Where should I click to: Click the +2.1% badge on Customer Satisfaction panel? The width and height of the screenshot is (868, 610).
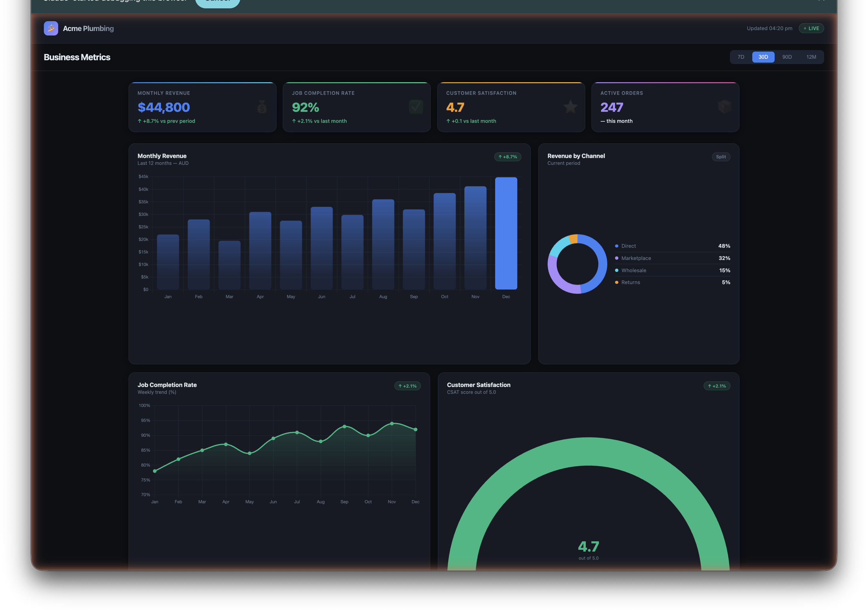point(717,386)
